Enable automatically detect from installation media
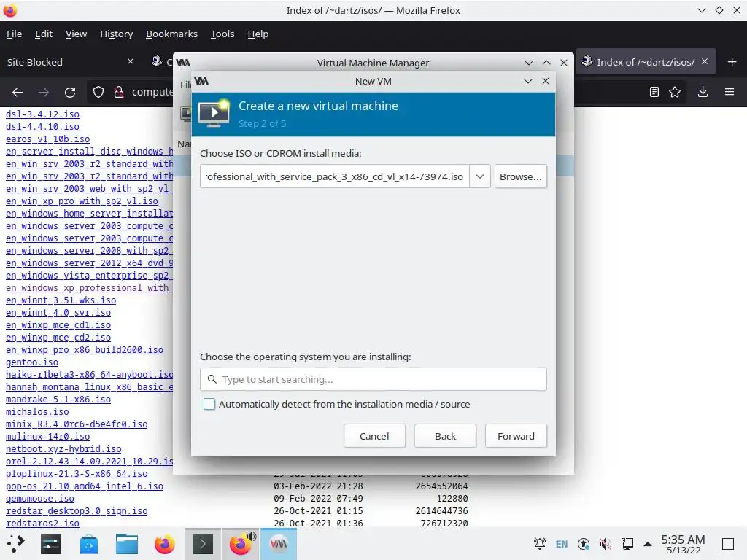Image resolution: width=747 pixels, height=560 pixels. [209, 404]
